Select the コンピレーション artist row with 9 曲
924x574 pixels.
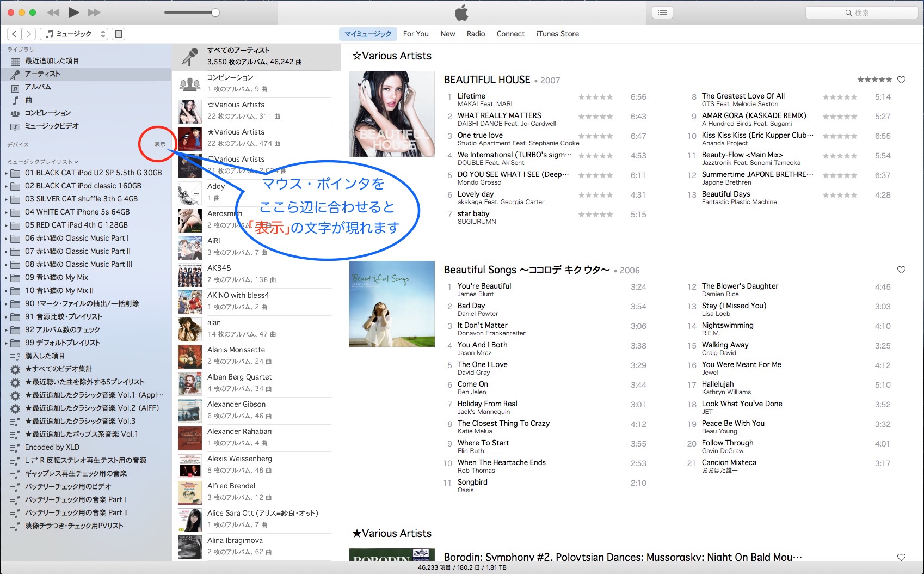tap(256, 84)
